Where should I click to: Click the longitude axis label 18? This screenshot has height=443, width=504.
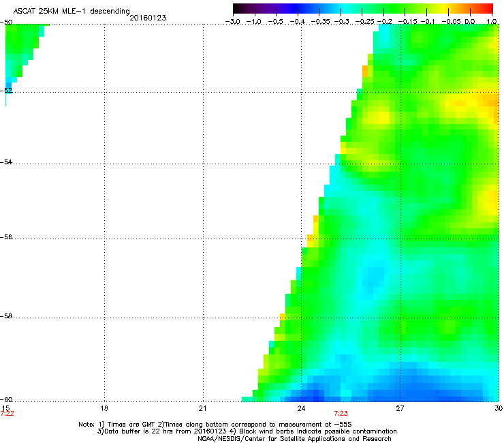[x=104, y=408]
